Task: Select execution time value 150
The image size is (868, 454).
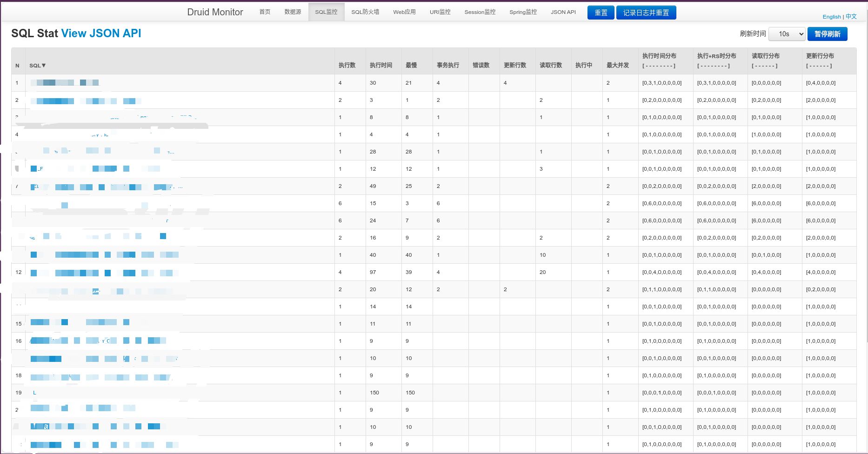Action: tap(374, 393)
